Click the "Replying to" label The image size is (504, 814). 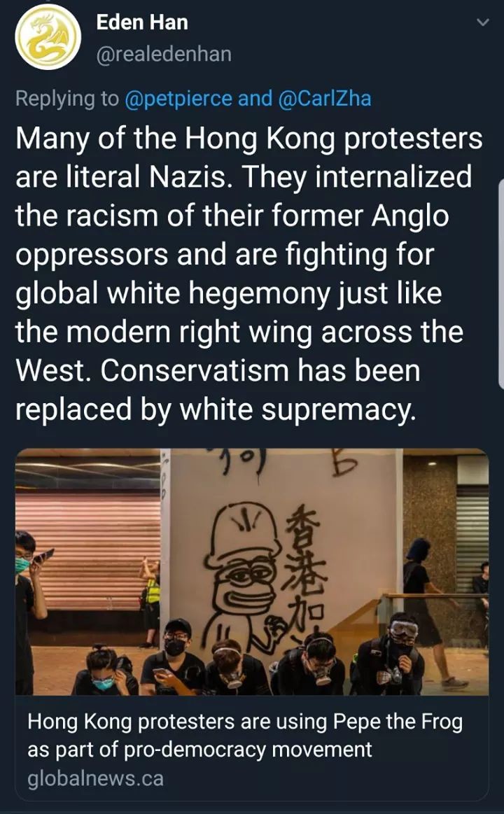coord(67,99)
